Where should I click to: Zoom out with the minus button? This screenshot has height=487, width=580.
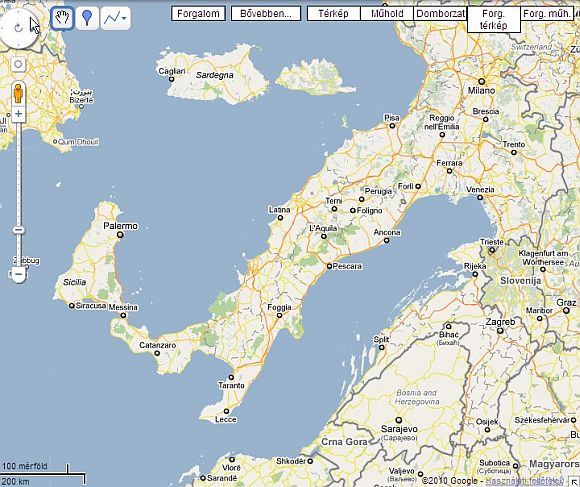[18, 274]
